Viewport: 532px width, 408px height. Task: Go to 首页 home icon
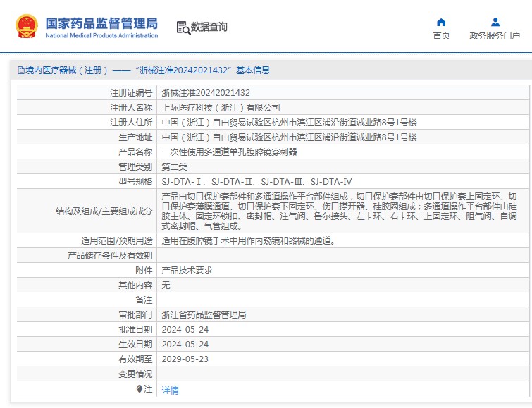[x=441, y=23]
